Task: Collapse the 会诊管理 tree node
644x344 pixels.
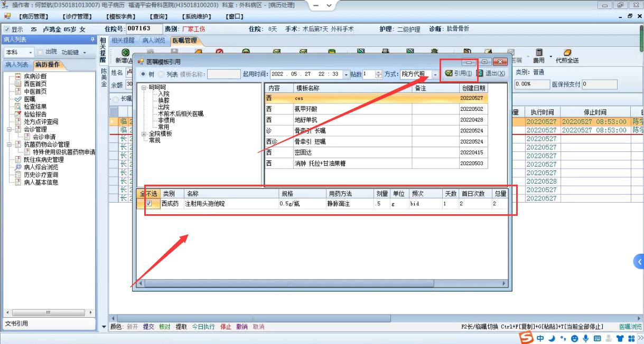Action: click(x=10, y=129)
